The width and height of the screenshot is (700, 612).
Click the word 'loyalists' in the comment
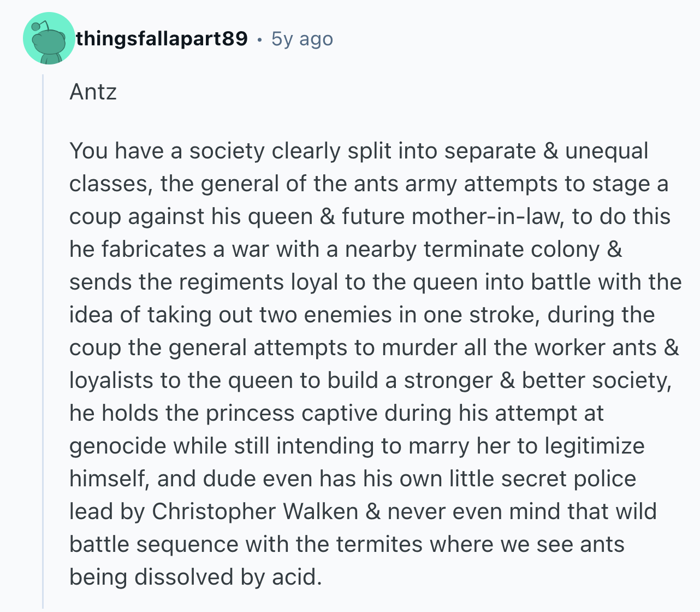[x=111, y=381]
